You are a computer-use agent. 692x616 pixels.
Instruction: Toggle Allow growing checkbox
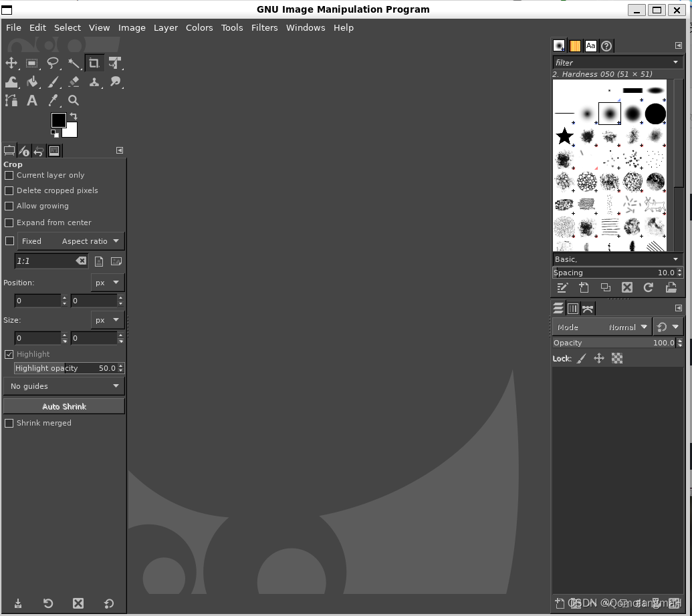point(9,206)
